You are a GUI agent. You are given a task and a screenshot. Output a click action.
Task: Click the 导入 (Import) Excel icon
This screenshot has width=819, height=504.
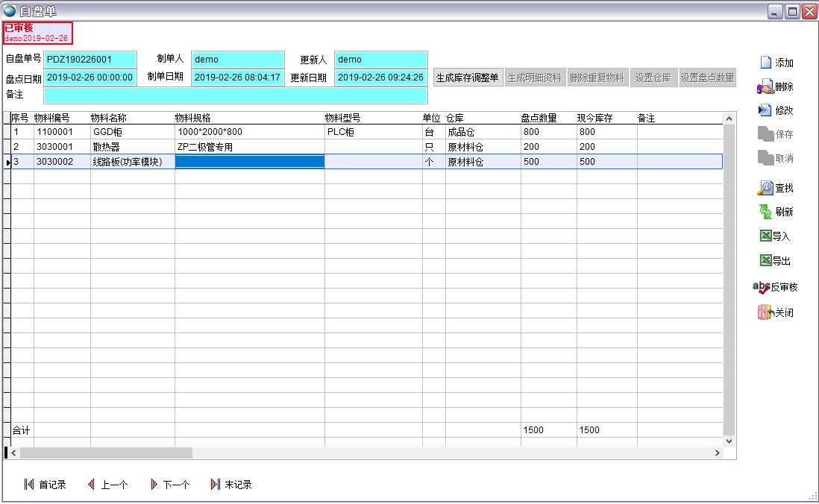(x=766, y=236)
